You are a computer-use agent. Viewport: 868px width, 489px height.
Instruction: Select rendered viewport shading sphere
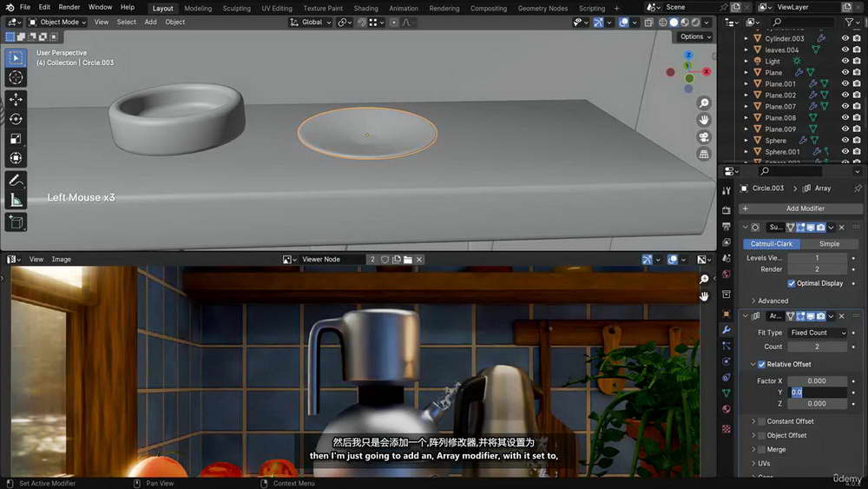[x=696, y=23]
